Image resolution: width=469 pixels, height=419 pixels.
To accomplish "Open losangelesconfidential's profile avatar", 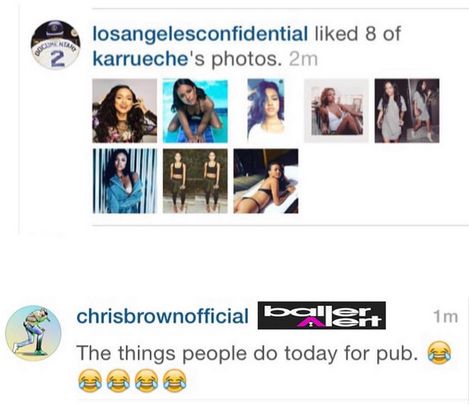I will (x=55, y=45).
